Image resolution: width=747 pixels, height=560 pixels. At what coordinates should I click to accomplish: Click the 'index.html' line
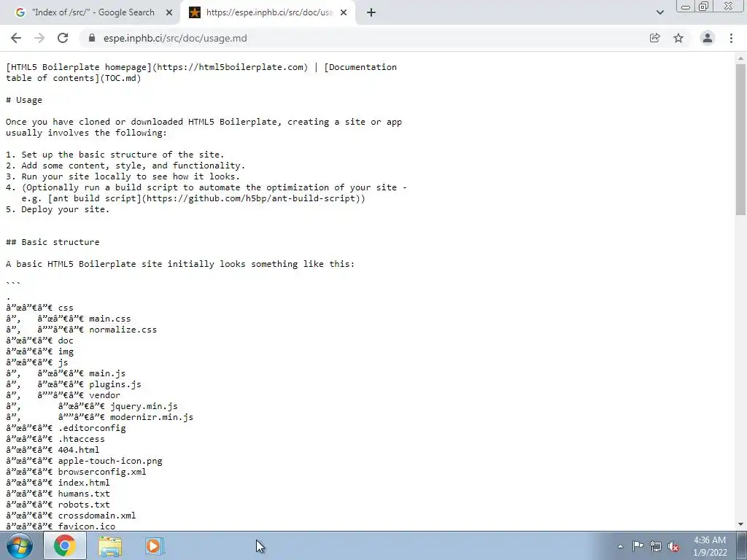(x=58, y=483)
